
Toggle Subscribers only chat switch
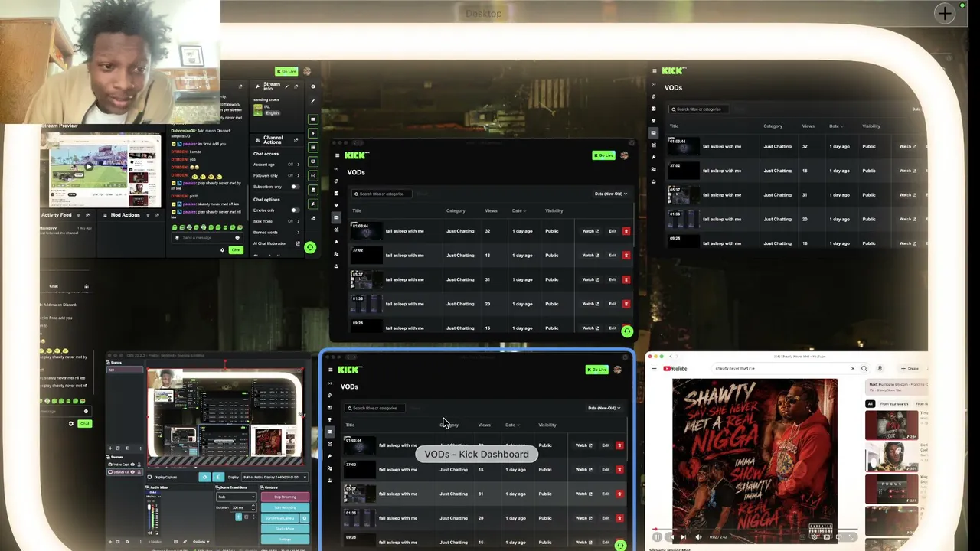point(294,187)
